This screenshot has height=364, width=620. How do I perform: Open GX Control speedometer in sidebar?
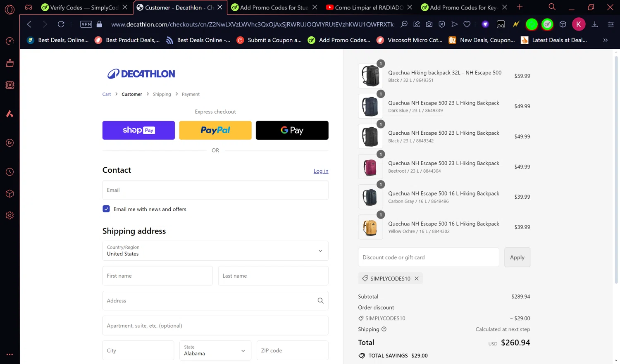(x=10, y=41)
